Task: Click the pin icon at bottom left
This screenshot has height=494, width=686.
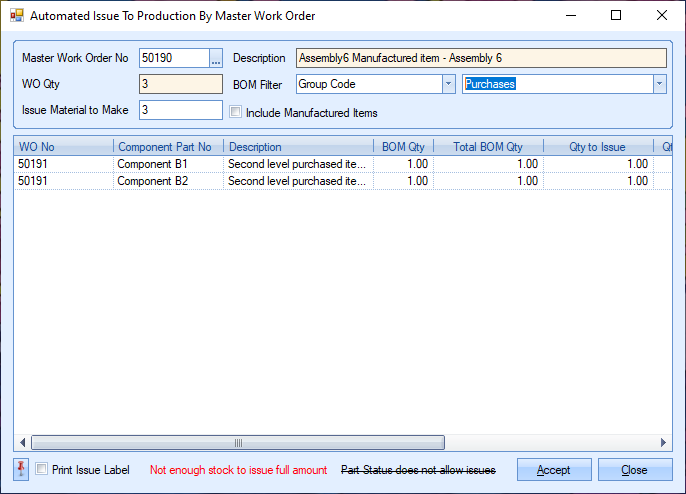Action: coord(22,469)
